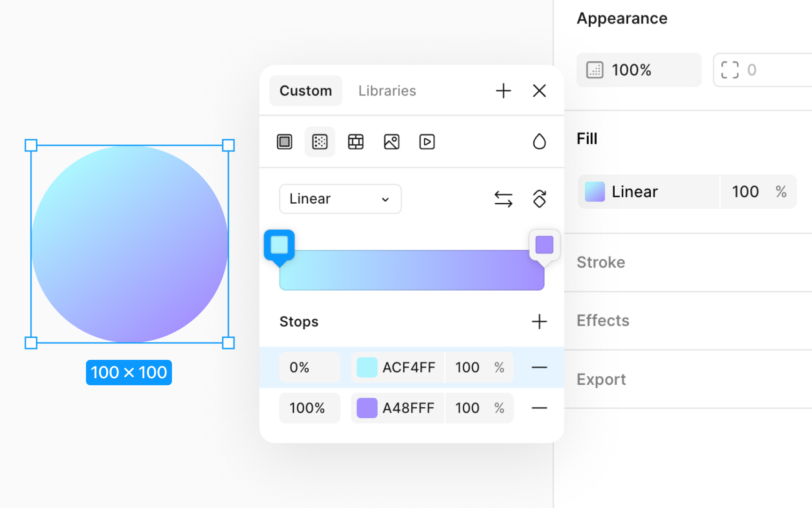Select the gradient fill type icon
Image resolution: width=812 pixels, height=508 pixels.
click(x=320, y=142)
